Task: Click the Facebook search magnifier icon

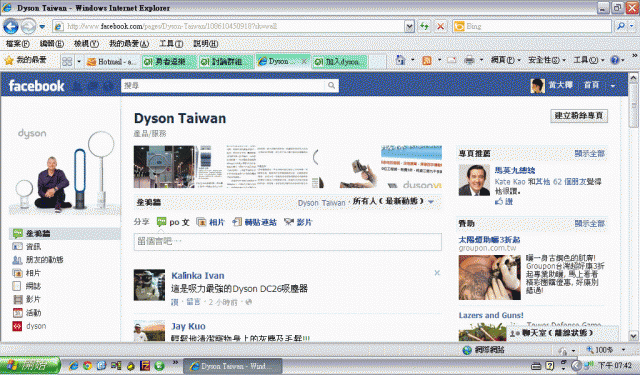Action: point(331,85)
